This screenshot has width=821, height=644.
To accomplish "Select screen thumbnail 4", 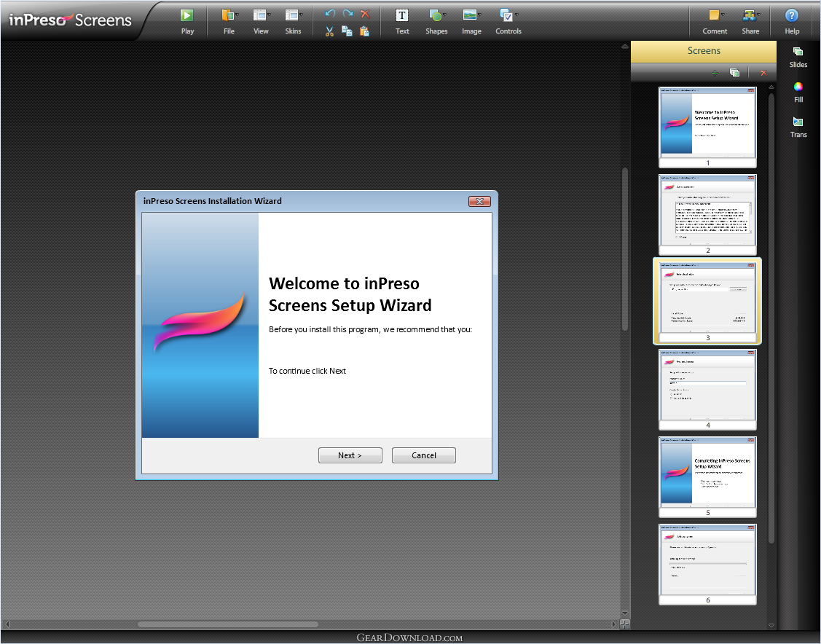I will [x=707, y=389].
